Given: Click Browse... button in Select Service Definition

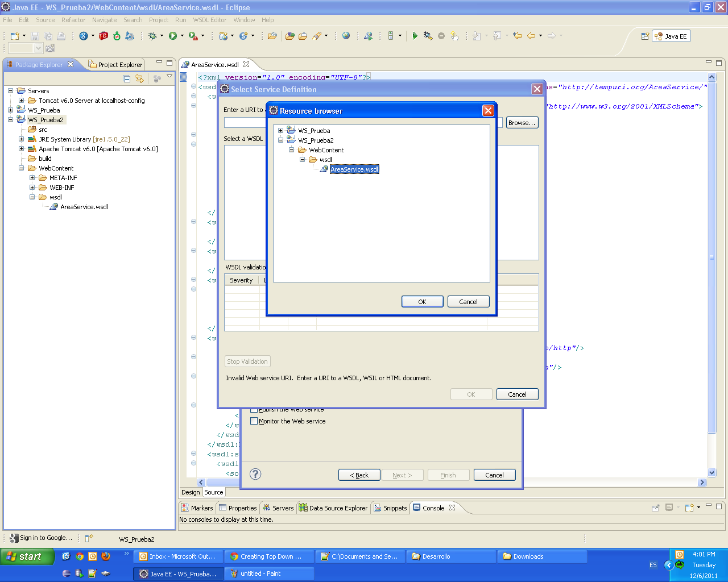Looking at the screenshot, I should [522, 123].
